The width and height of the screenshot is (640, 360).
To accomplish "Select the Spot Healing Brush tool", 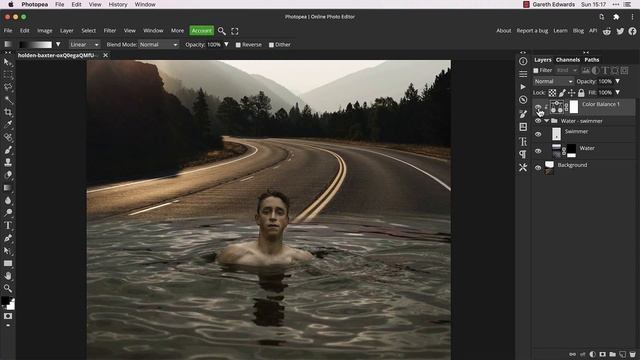I will 7,137.
